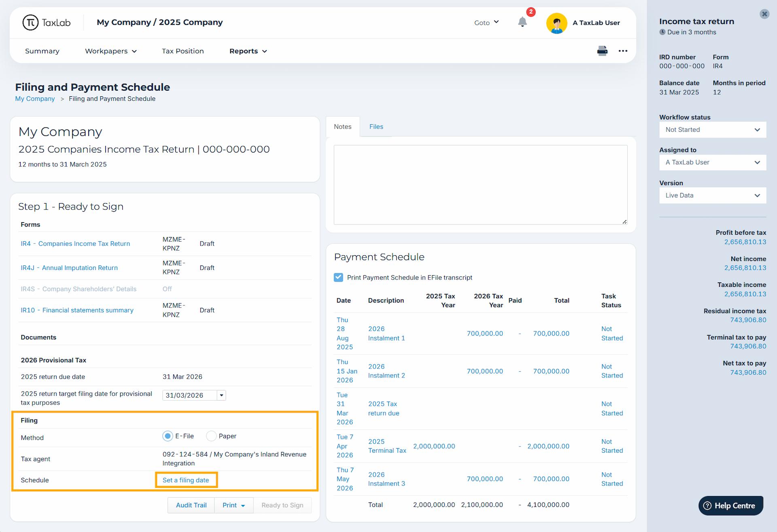The height and width of the screenshot is (532, 777).
Task: Click Set a filing date link
Action: (x=186, y=480)
